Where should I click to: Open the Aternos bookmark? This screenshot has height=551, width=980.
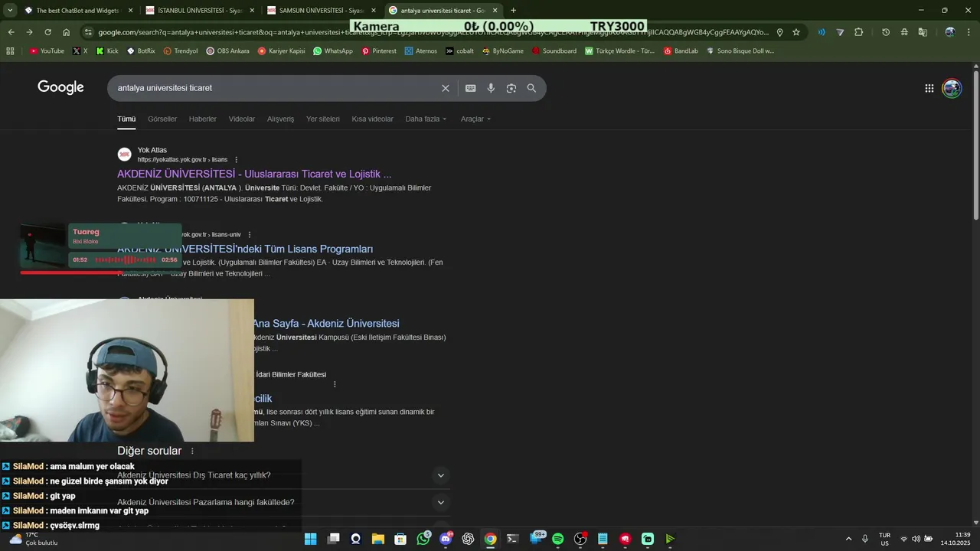(x=421, y=51)
